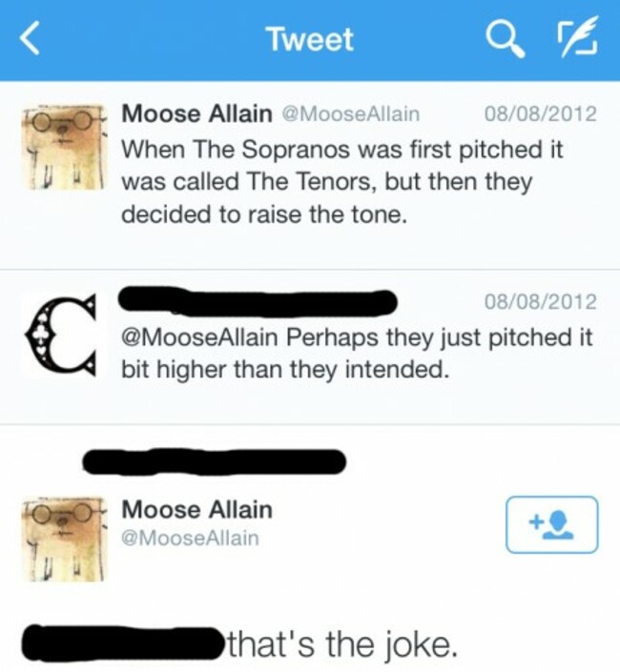Open the 'pitched it bit higher' reply
This screenshot has width=620, height=672.
click(357, 353)
